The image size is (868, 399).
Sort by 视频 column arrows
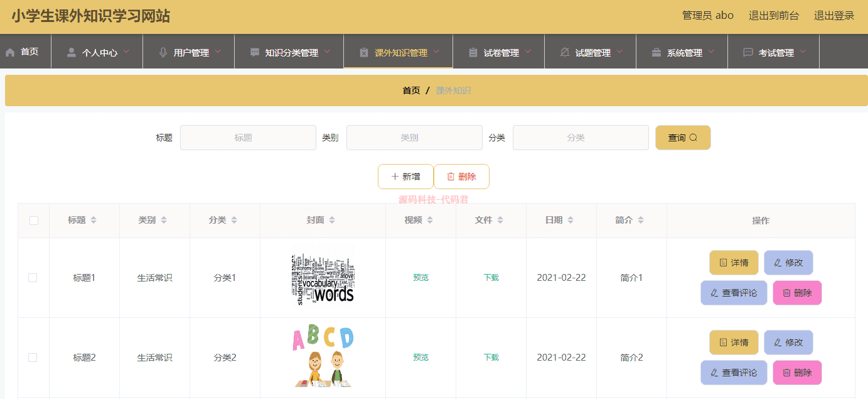(x=430, y=220)
